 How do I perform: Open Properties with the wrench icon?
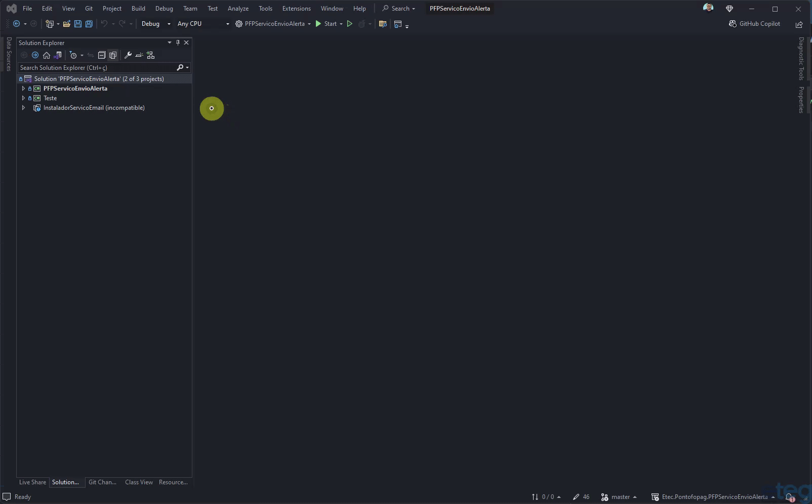tap(128, 55)
